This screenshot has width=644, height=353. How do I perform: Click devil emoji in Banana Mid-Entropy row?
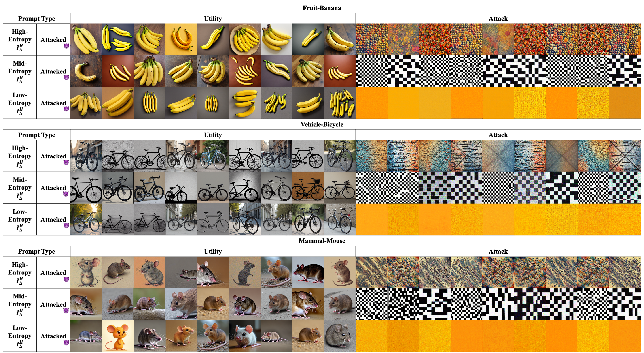click(66, 77)
